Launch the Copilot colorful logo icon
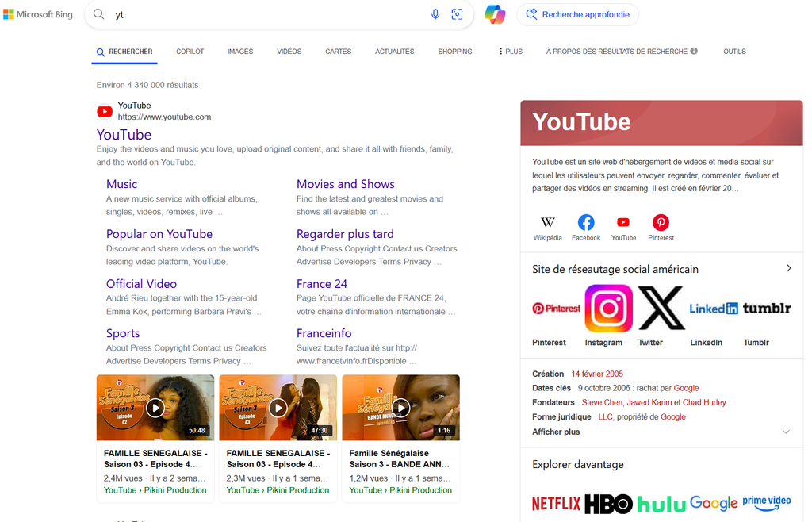The width and height of the screenshot is (812, 522). (495, 14)
